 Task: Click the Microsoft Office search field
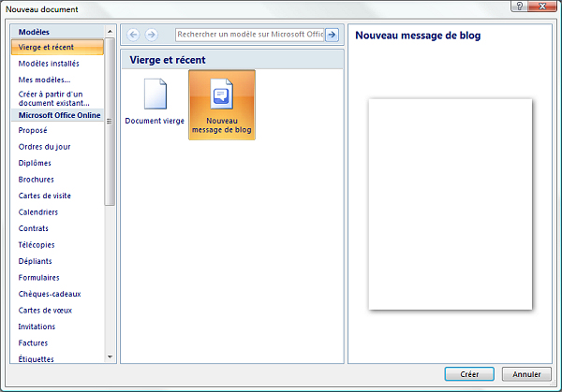[248, 35]
